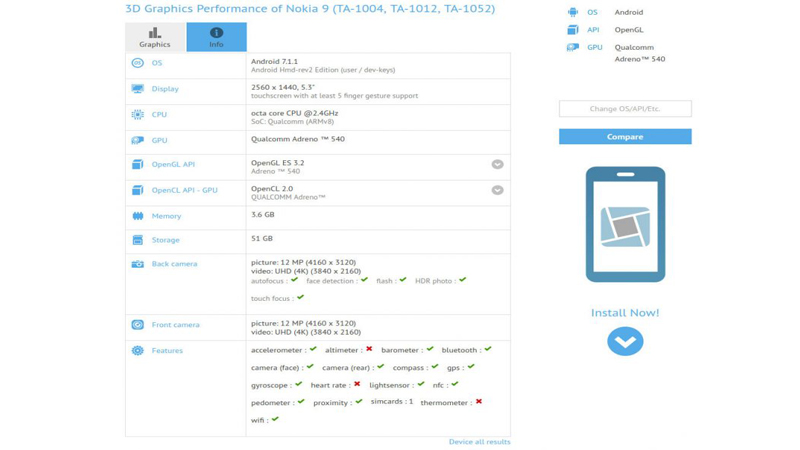
Task: Click the face detection check mark
Action: (x=364, y=280)
